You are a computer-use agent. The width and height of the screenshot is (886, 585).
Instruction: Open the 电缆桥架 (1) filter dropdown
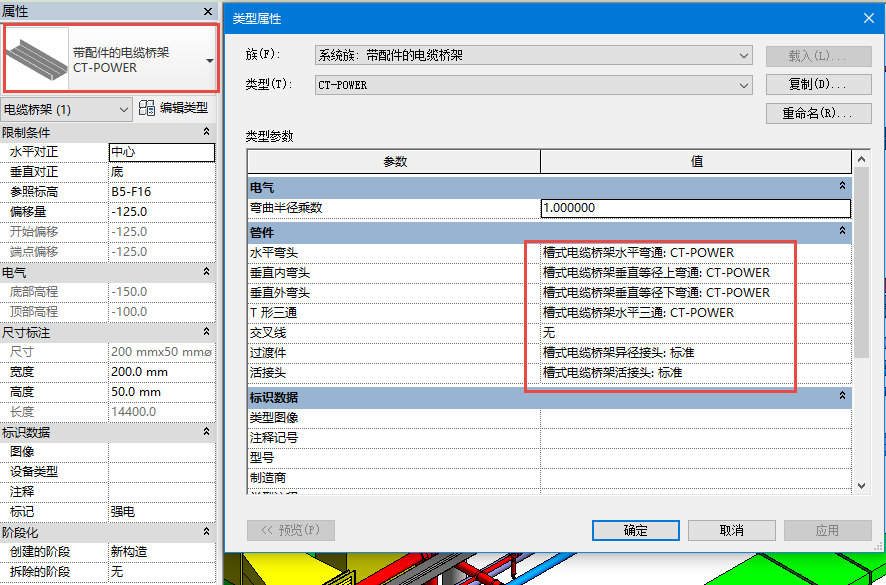pyautogui.click(x=66, y=110)
